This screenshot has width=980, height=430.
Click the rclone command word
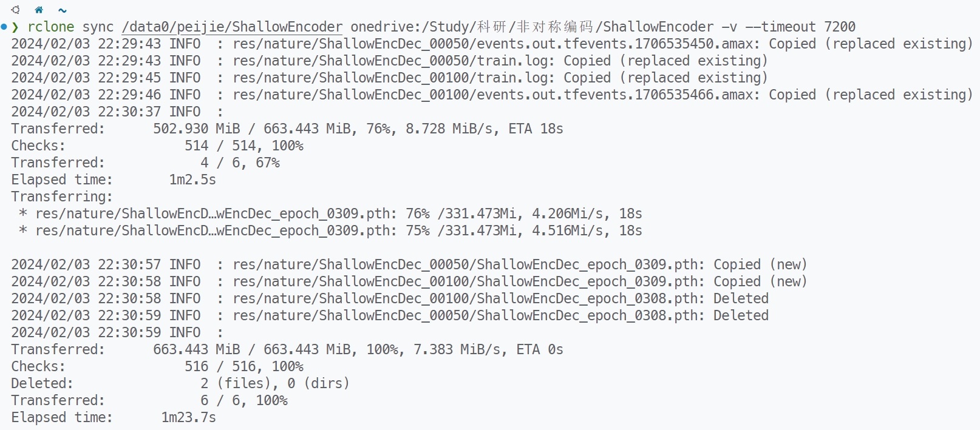click(51, 27)
